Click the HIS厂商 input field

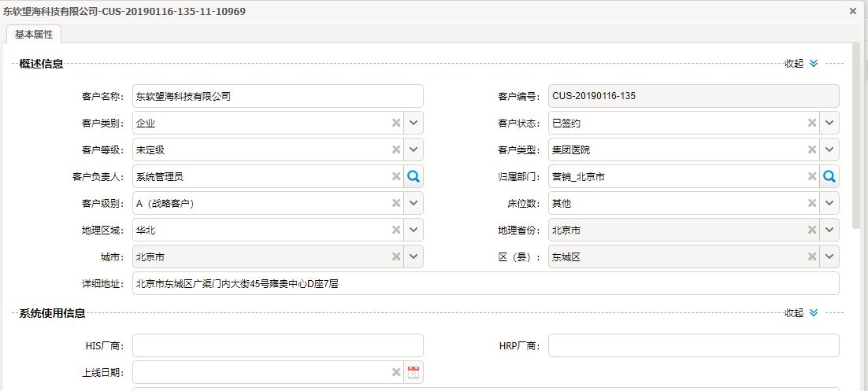[278, 345]
